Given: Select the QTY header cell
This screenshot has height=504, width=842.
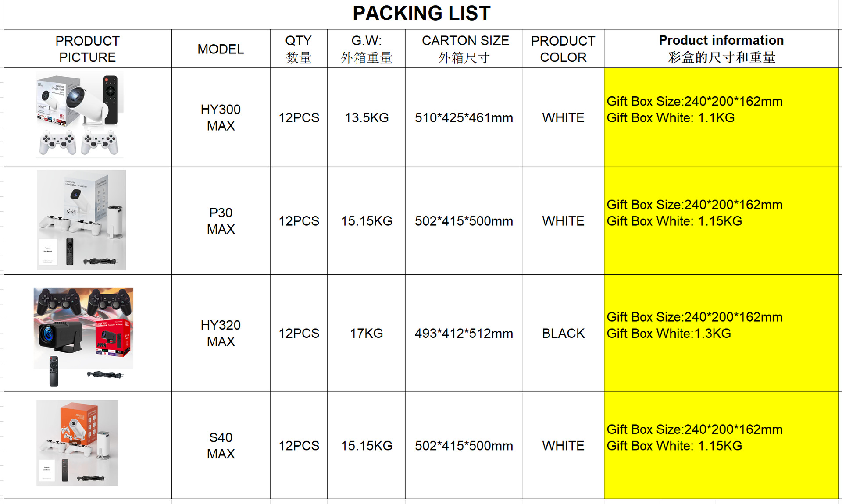Looking at the screenshot, I should point(298,49).
